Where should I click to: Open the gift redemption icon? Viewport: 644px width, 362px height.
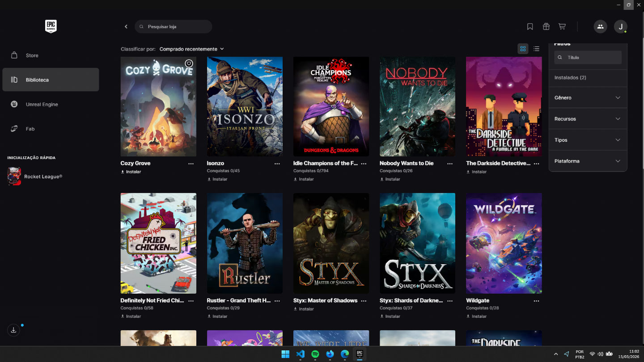[x=546, y=27]
